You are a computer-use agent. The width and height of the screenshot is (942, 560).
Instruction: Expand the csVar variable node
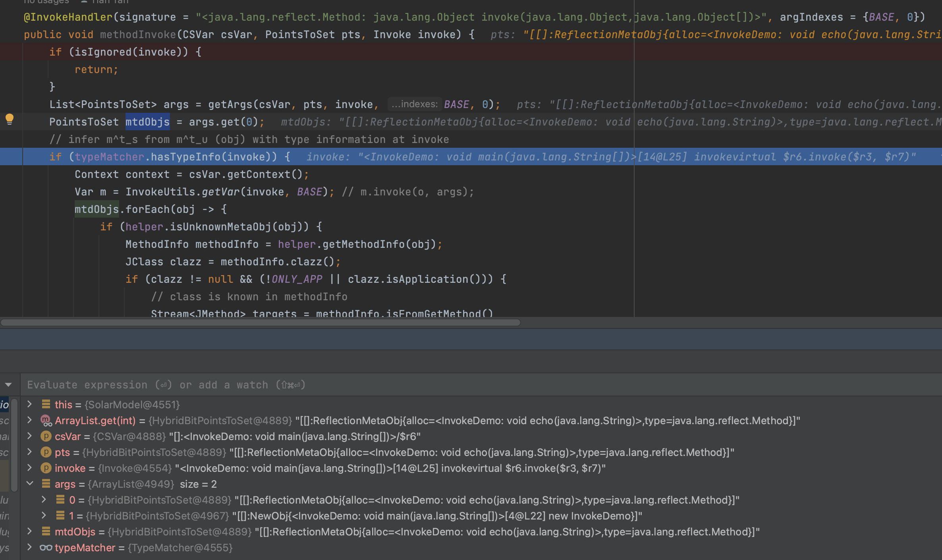pyautogui.click(x=29, y=436)
